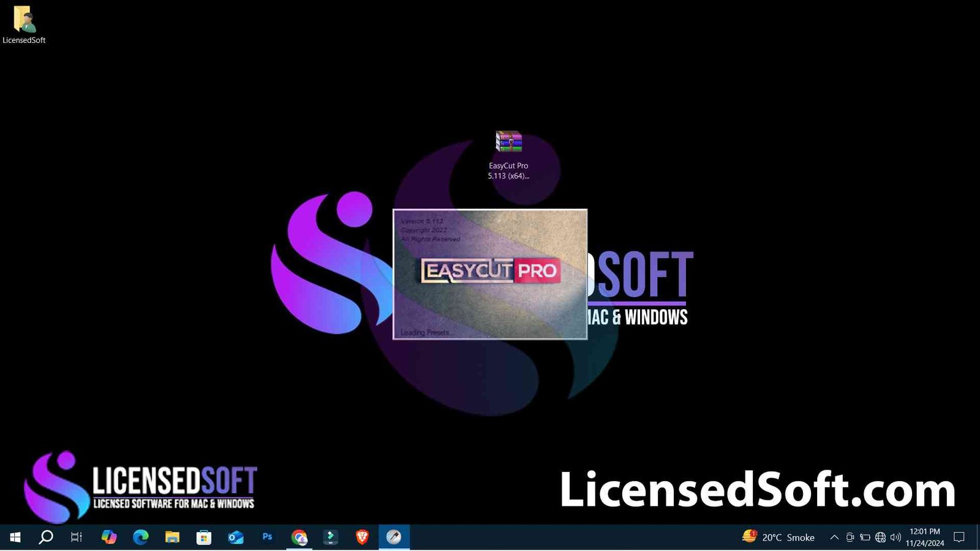The height and width of the screenshot is (551, 980).
Task: Open Microsoft Edge browser
Action: pos(141,537)
